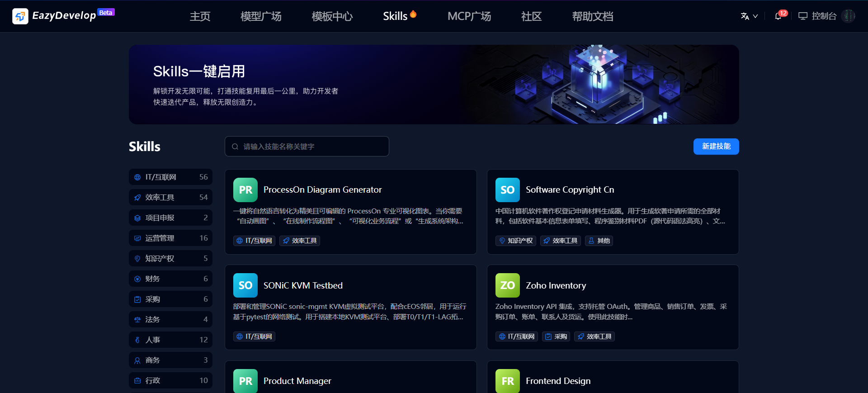Click 其他 tag on Software Copyright card
Screen dimensions: 868x393
coord(599,241)
